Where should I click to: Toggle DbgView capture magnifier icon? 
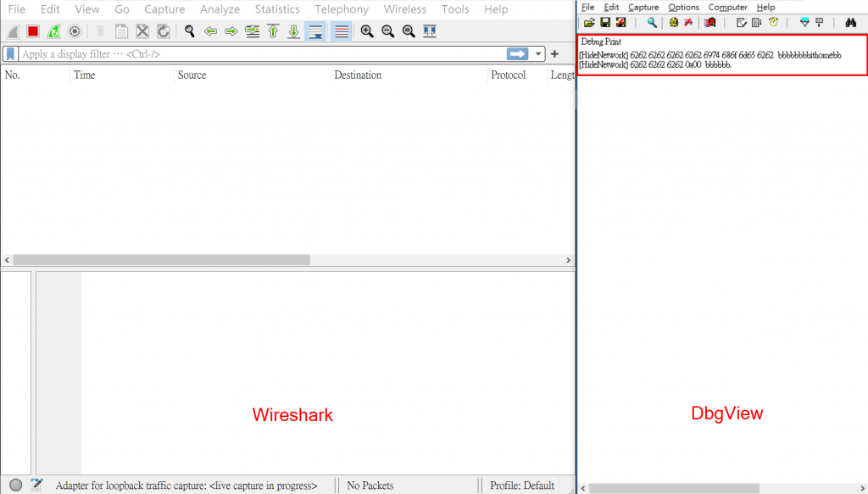(652, 23)
